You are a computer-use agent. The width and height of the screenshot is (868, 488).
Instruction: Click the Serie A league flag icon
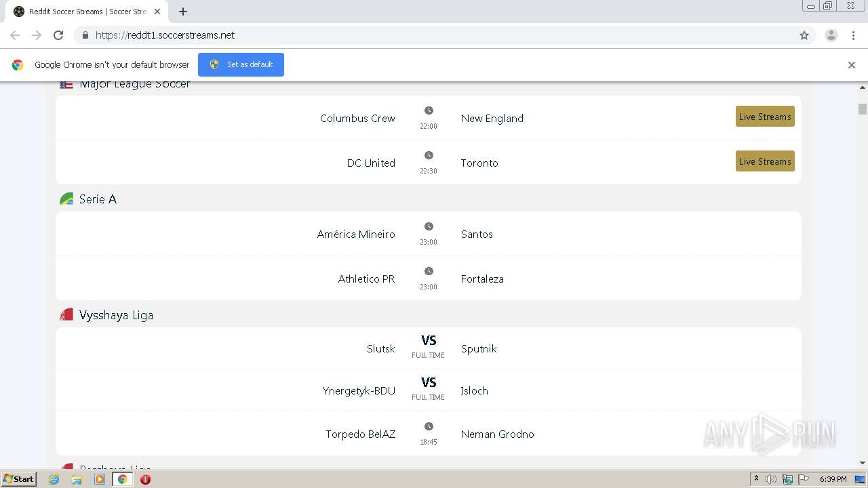tap(66, 199)
